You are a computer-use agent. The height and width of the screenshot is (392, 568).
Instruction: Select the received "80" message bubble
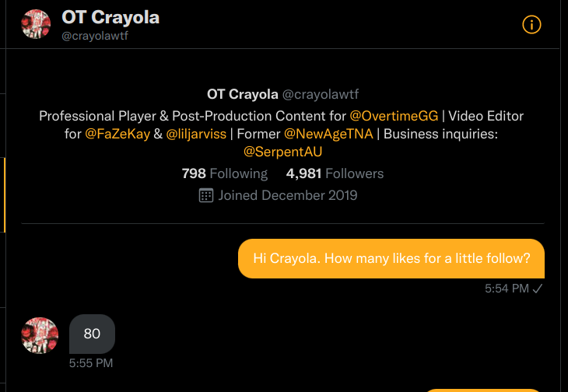click(92, 334)
